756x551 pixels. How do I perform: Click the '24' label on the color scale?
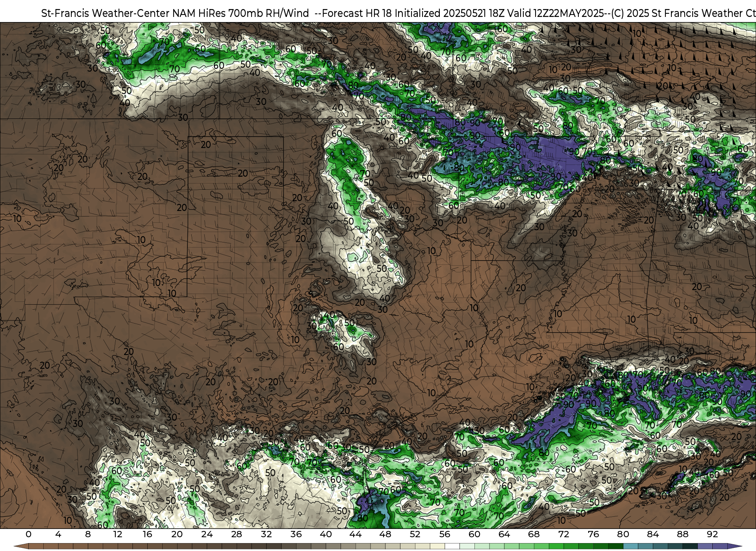point(207,534)
